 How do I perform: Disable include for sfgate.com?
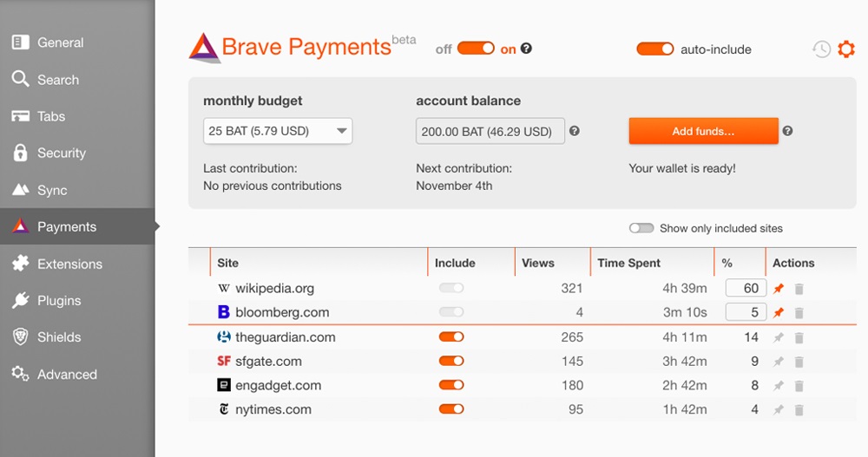(451, 361)
